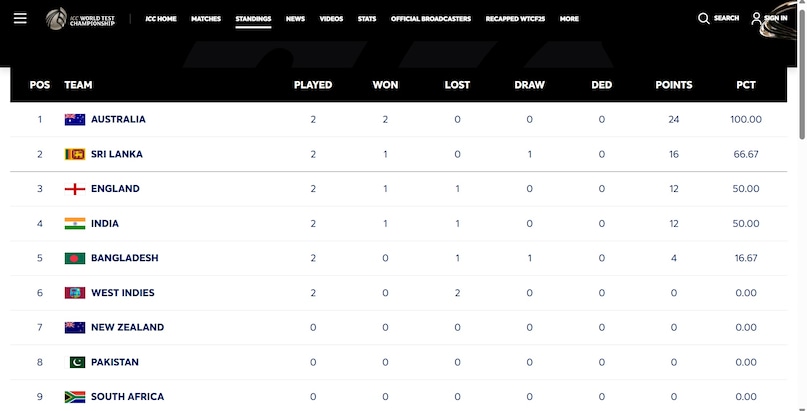Click the Points column header

click(x=674, y=85)
